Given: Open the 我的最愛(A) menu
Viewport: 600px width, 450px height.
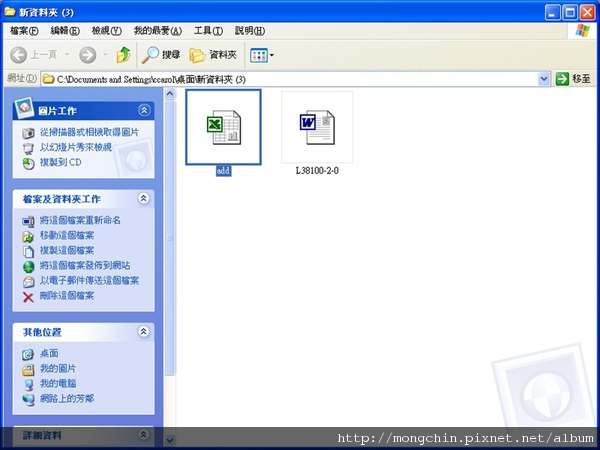Looking at the screenshot, I should [158, 31].
